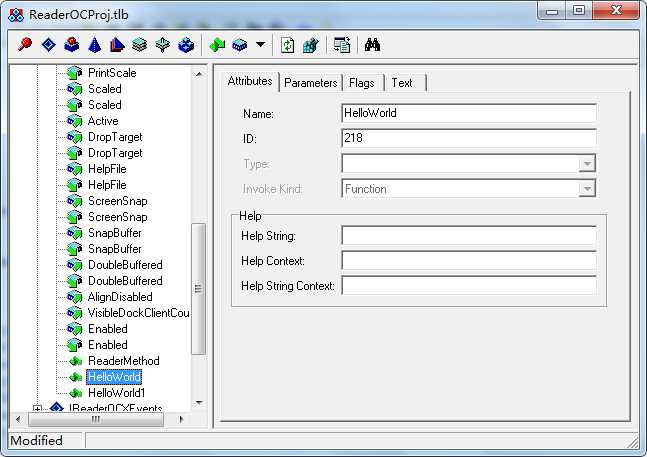The width and height of the screenshot is (647, 457).
Task: Click the property icon next to PrintScale
Action: (75, 73)
